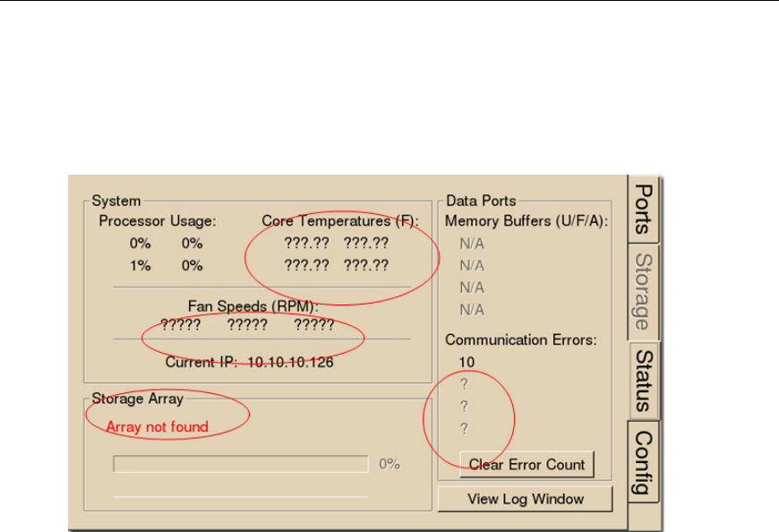Click the System group title

coord(116,201)
